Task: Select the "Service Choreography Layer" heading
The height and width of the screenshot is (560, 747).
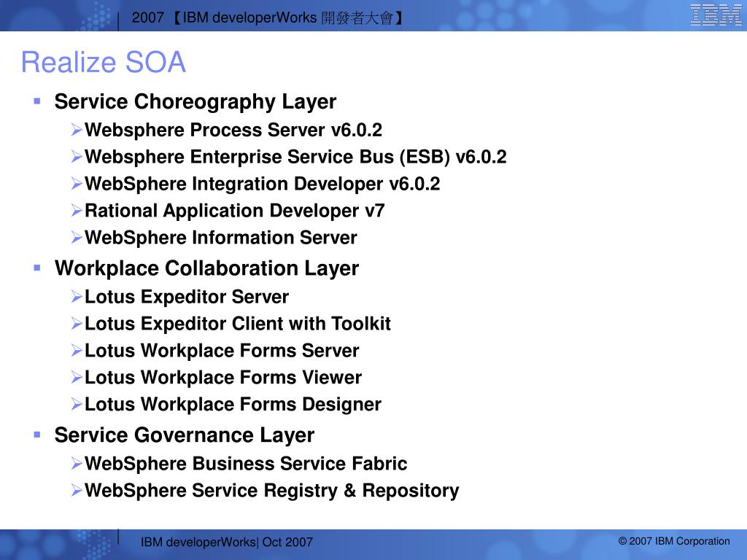Action: point(196,102)
